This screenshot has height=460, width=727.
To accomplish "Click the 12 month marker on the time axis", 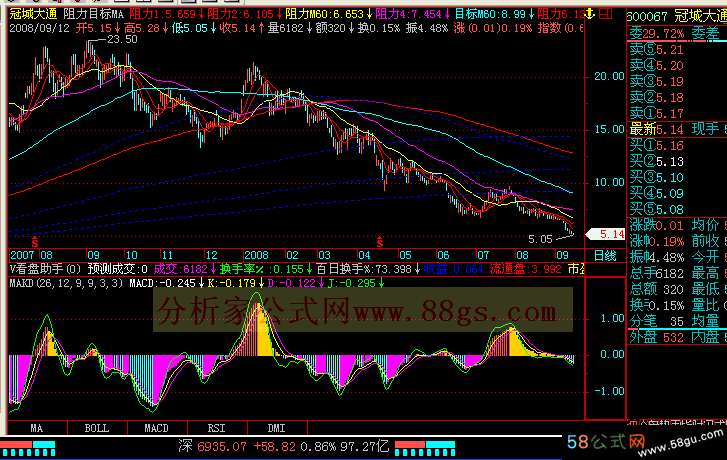I will tap(211, 255).
